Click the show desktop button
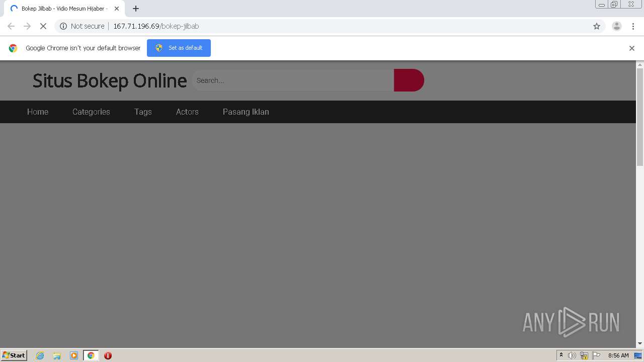644x362 pixels. pos(638,355)
